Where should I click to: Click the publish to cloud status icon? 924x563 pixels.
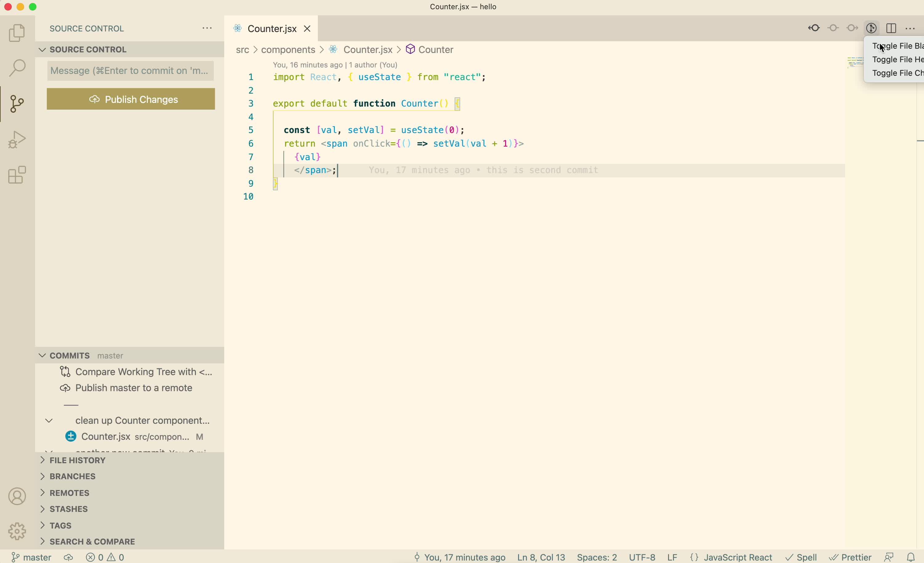[x=68, y=557]
